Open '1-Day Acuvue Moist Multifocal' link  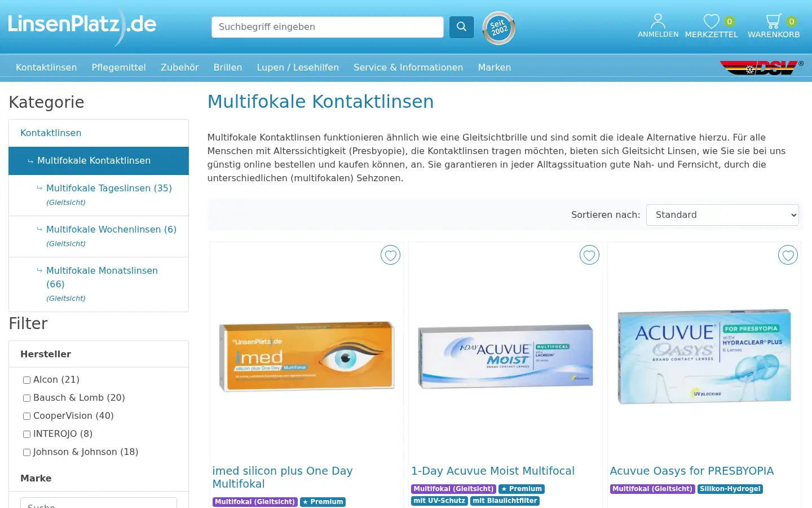coord(493,471)
